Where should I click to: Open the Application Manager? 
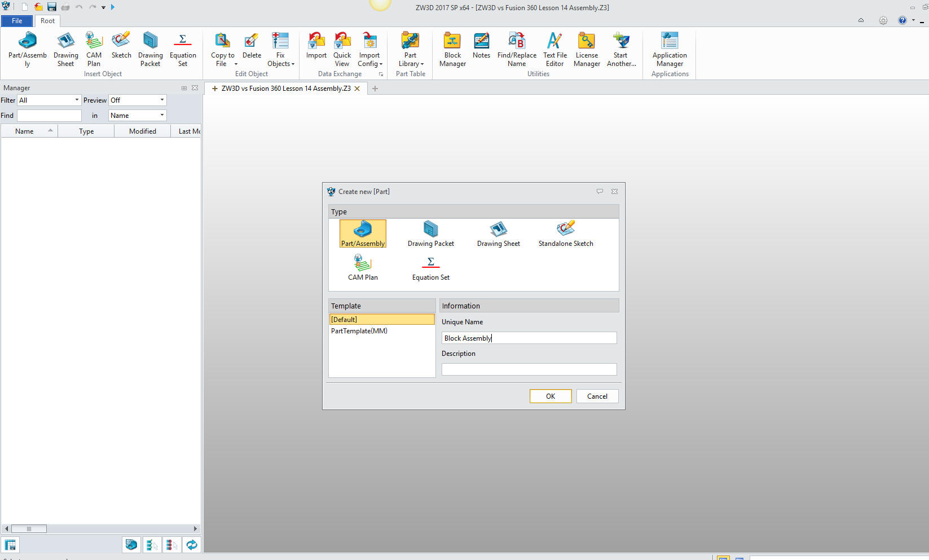(670, 49)
